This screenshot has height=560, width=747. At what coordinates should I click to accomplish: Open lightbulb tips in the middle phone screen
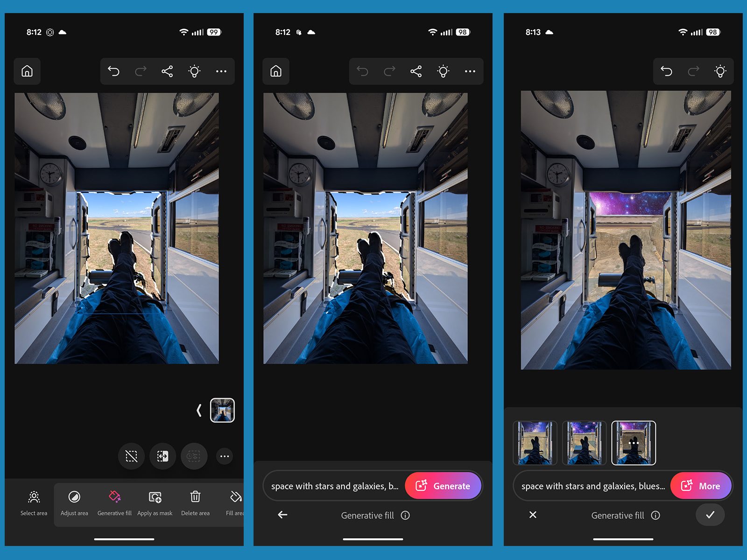point(443,71)
